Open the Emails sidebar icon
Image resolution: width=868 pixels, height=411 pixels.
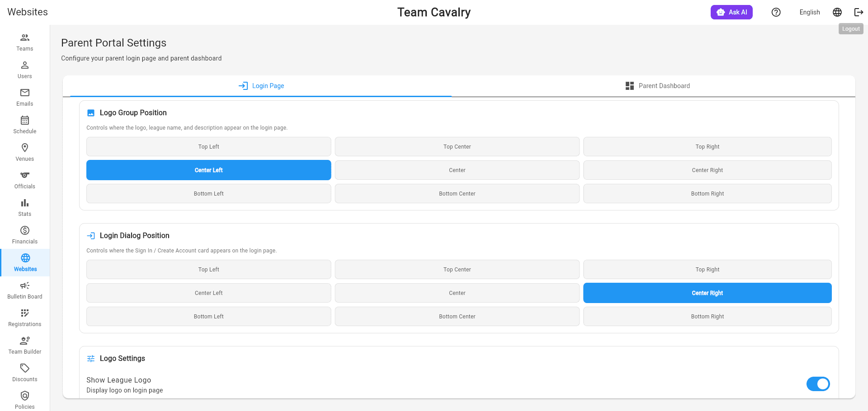click(x=25, y=93)
